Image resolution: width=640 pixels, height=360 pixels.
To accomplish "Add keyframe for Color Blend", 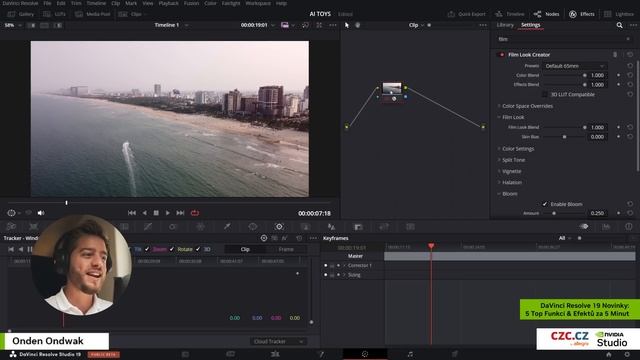I will pyautogui.click(x=619, y=75).
